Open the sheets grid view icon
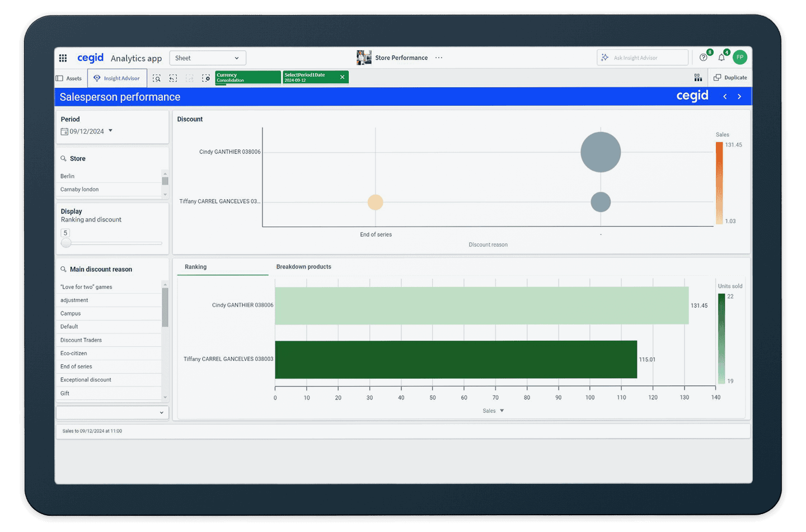806x532 pixels. tap(698, 78)
